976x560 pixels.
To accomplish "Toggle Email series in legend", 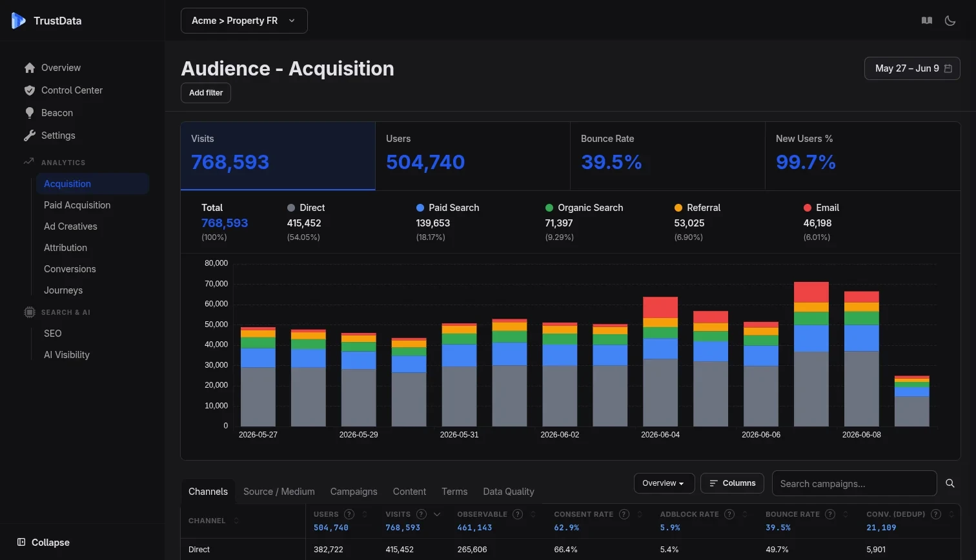I will pos(821,208).
